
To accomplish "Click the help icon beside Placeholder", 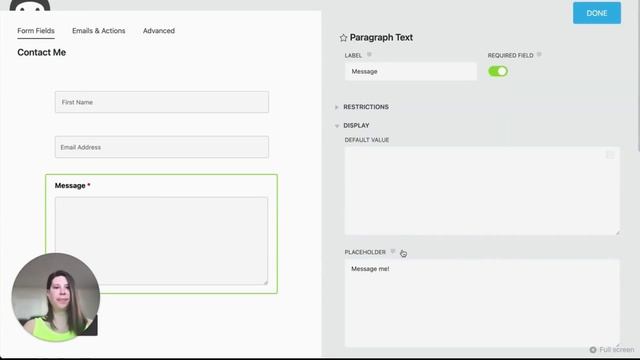I will click(x=393, y=251).
